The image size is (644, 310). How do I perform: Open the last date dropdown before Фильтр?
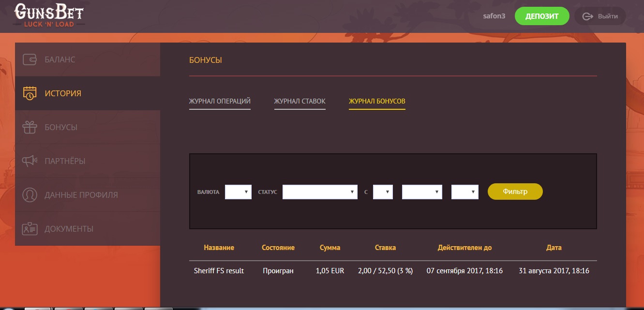point(464,192)
